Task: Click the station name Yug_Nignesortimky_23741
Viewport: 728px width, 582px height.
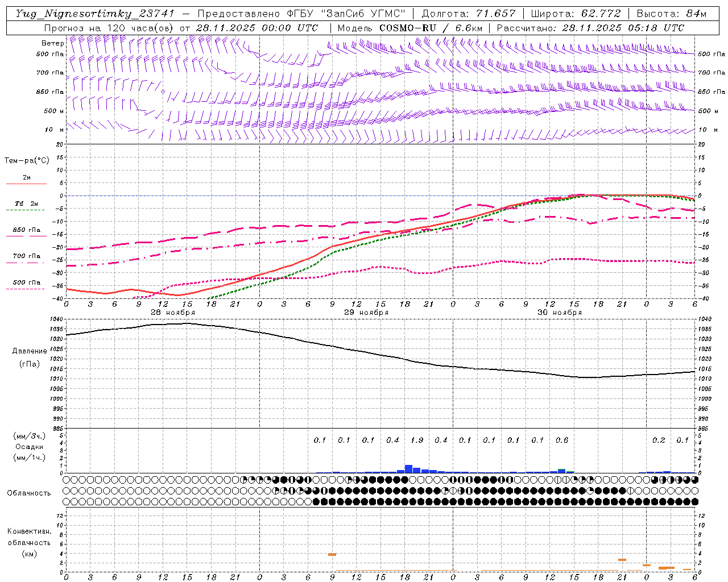Action: (95, 14)
